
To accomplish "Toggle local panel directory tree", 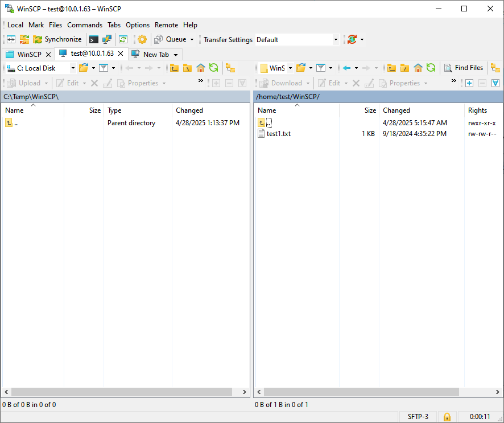I will (230, 68).
